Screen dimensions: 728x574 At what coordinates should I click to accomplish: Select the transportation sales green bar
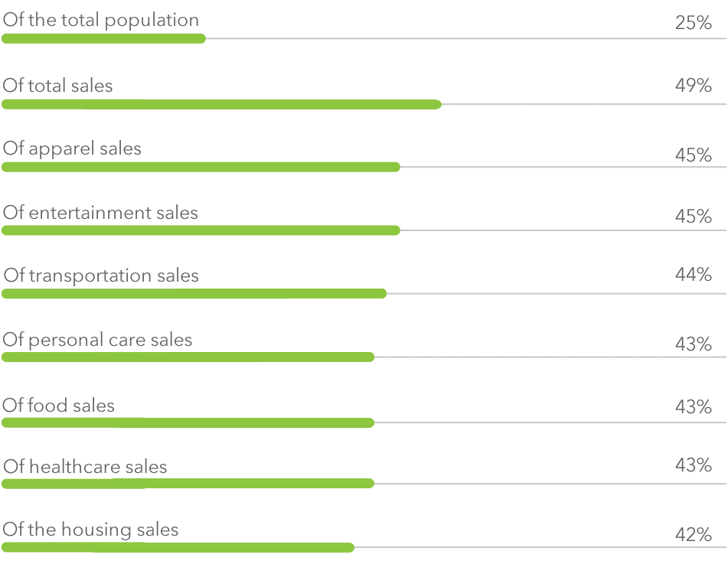(194, 293)
